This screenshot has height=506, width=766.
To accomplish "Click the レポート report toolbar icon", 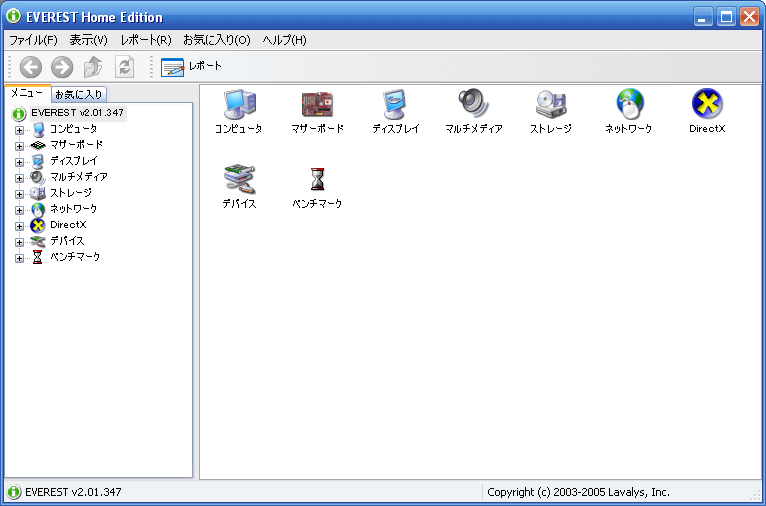I will 172,67.
